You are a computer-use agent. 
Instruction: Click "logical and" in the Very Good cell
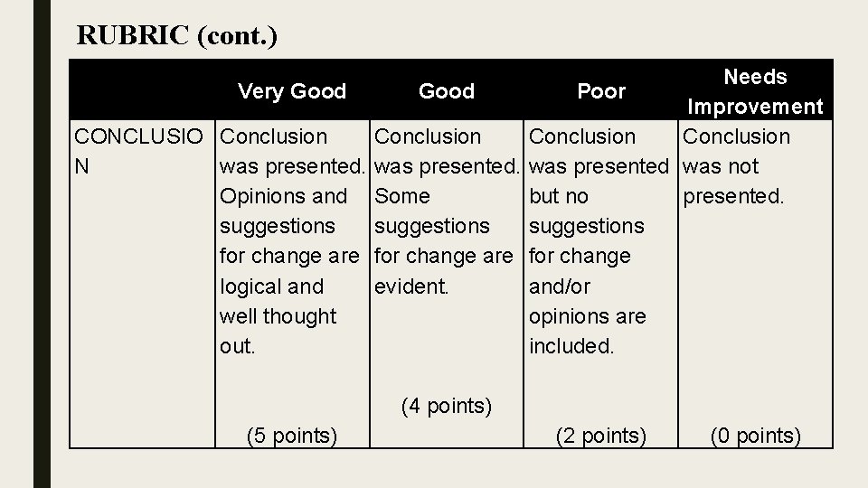[x=271, y=286]
